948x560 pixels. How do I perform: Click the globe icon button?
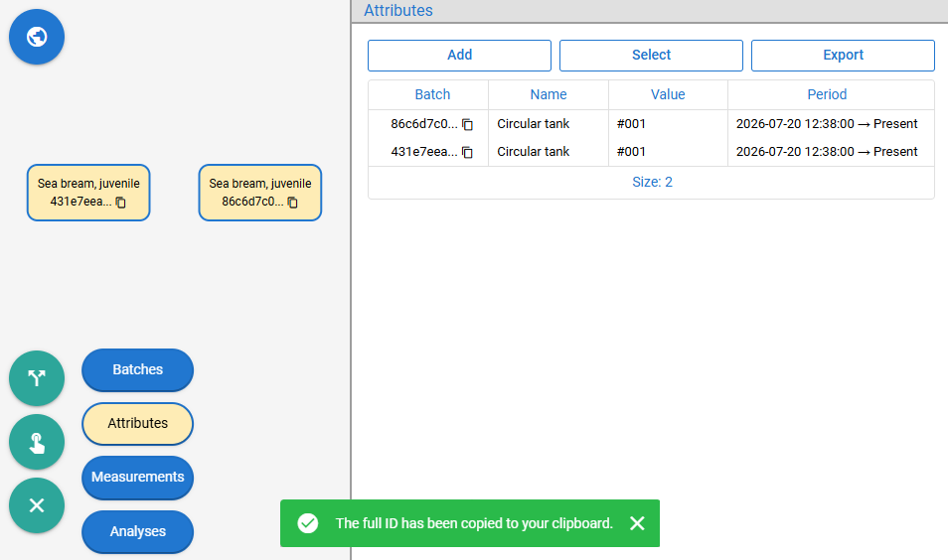point(37,37)
